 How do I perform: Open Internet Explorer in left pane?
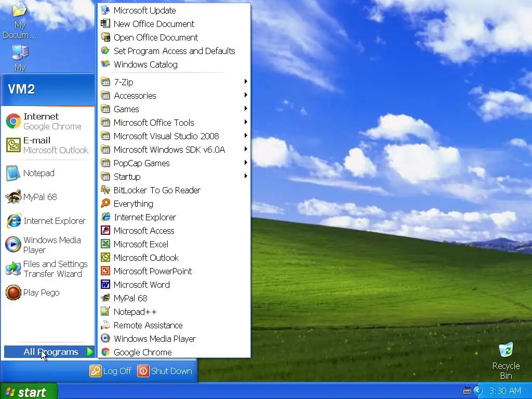point(47,221)
